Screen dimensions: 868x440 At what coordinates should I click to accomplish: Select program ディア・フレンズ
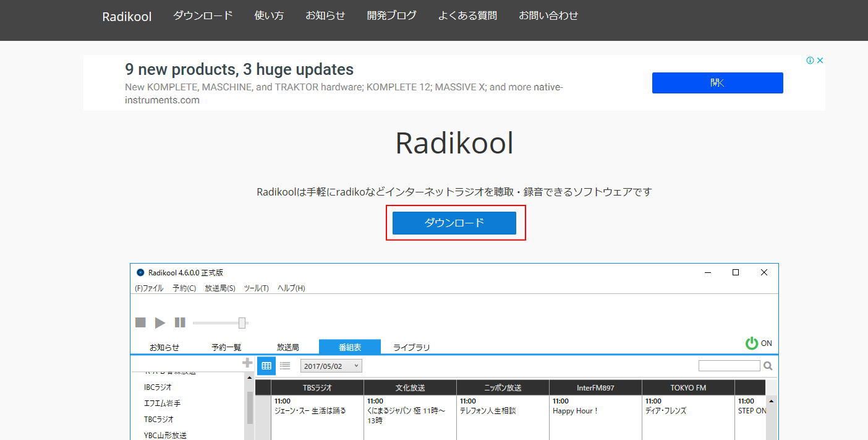pyautogui.click(x=666, y=411)
